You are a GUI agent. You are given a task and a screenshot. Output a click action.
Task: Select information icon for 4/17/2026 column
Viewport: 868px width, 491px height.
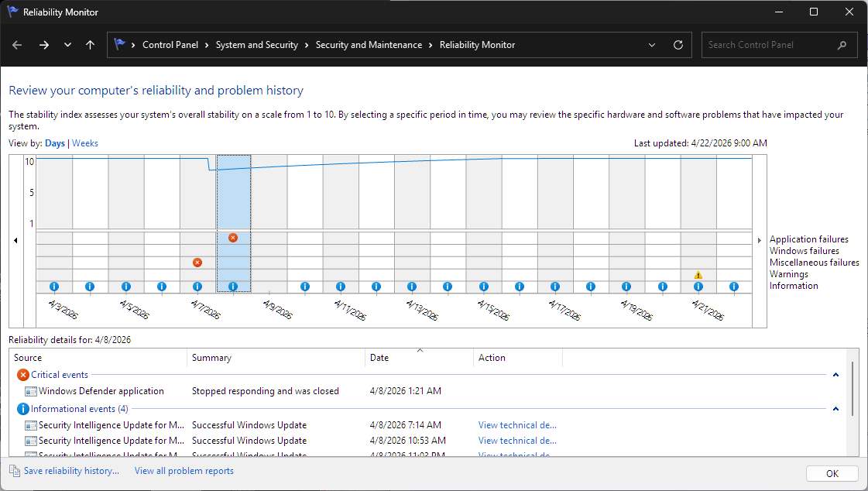click(x=555, y=287)
